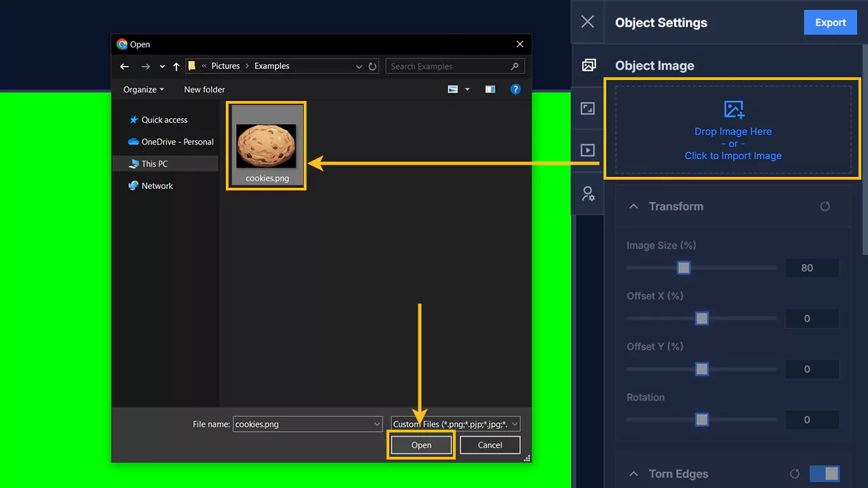Open the view options dropdown arrow
This screenshot has width=868, height=488.
(x=467, y=89)
